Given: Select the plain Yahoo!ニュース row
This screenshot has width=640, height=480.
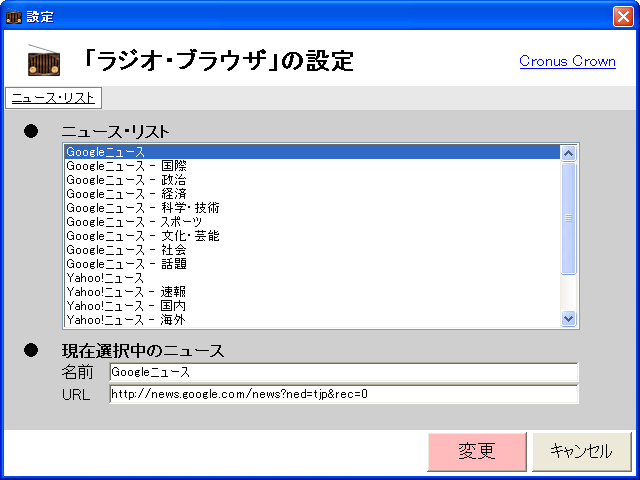Looking at the screenshot, I should pos(313,278).
